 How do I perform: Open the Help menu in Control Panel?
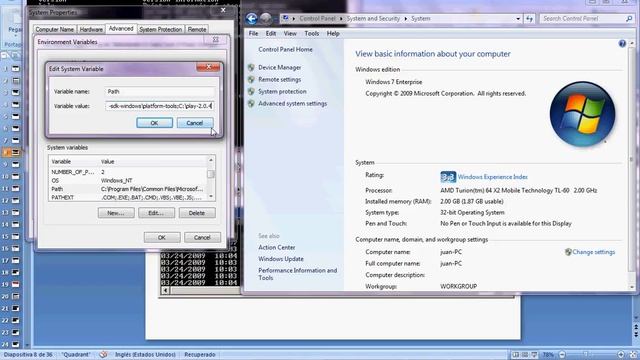tap(333, 33)
